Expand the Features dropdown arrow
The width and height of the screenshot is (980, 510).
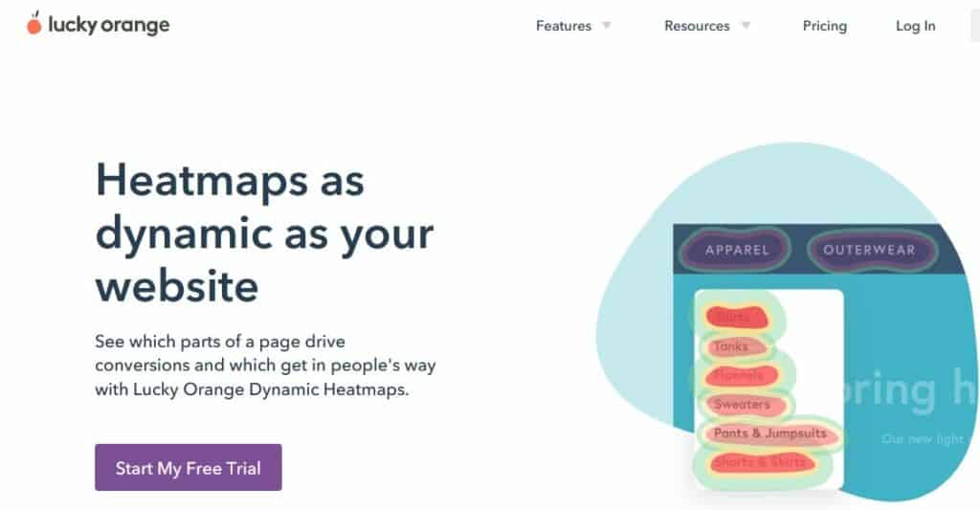coord(606,26)
